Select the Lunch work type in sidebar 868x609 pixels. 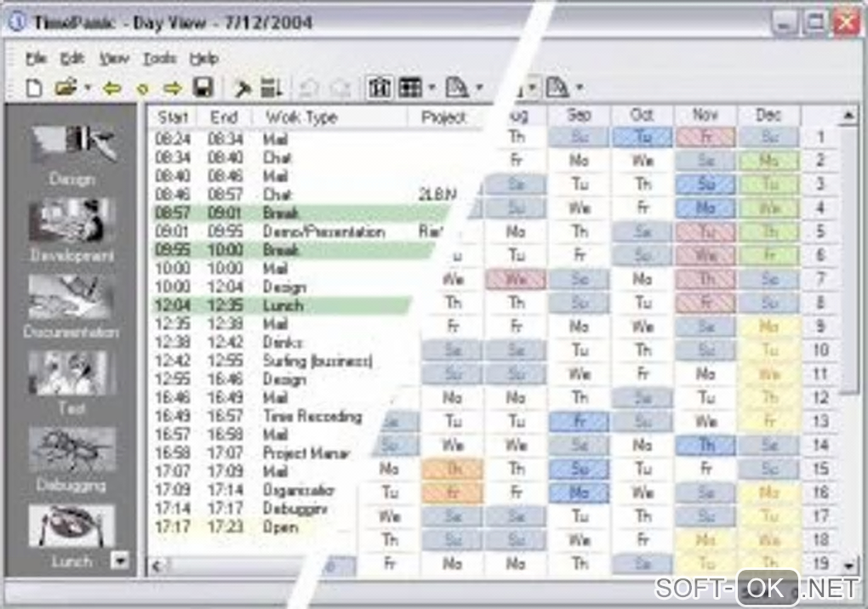pyautogui.click(x=72, y=537)
